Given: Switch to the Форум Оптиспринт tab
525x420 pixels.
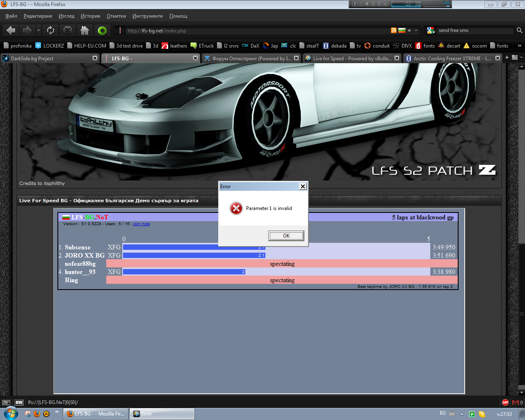Looking at the screenshot, I should pos(252,58).
